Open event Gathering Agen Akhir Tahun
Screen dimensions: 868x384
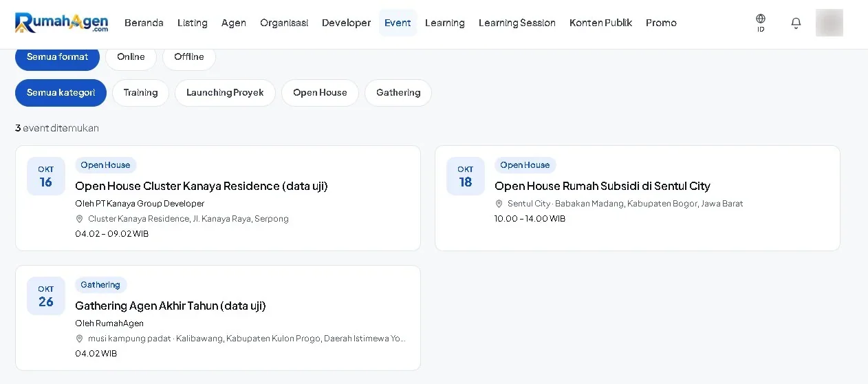[x=171, y=306]
